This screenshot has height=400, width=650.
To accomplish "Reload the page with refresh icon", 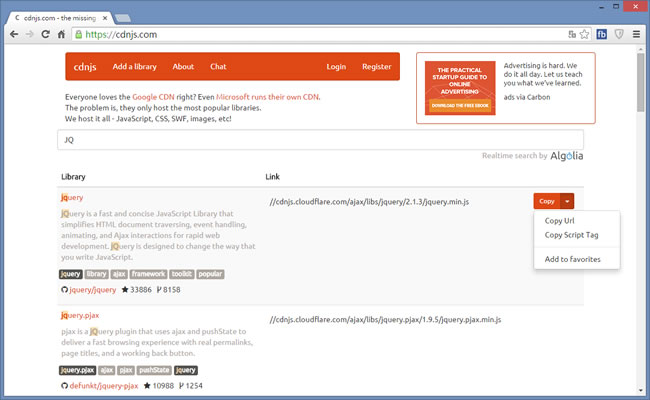I will click(46, 34).
